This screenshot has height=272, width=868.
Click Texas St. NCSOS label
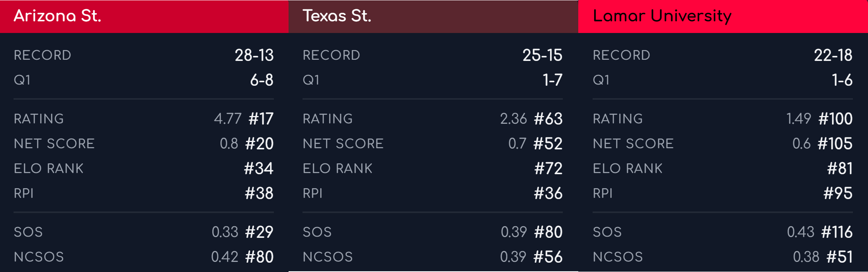point(328,257)
